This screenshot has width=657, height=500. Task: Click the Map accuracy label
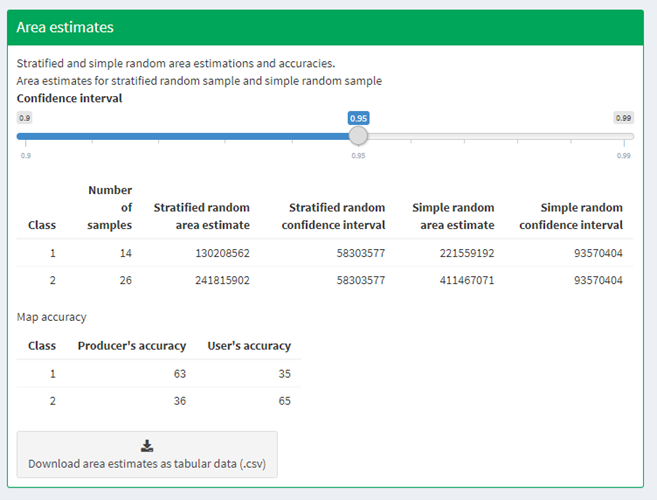(x=52, y=317)
